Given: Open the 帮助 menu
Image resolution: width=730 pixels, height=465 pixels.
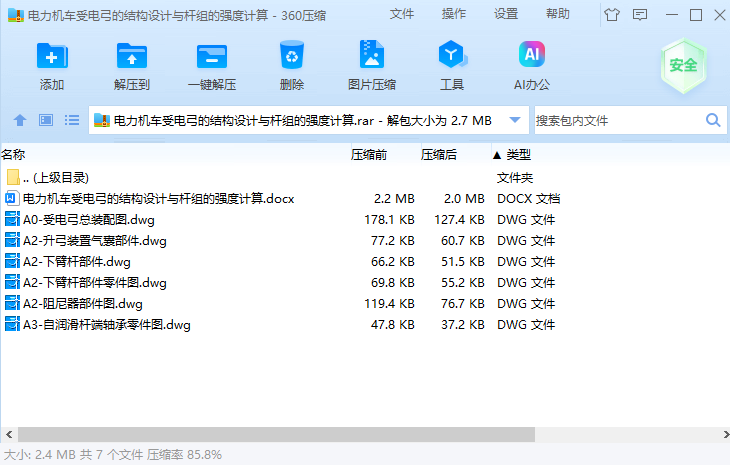Looking at the screenshot, I should 558,14.
